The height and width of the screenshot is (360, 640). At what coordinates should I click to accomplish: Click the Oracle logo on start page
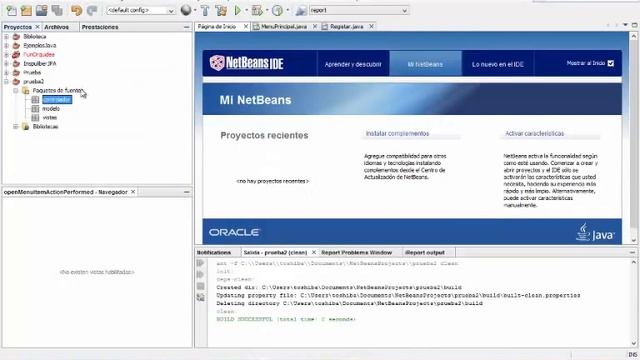pos(234,232)
